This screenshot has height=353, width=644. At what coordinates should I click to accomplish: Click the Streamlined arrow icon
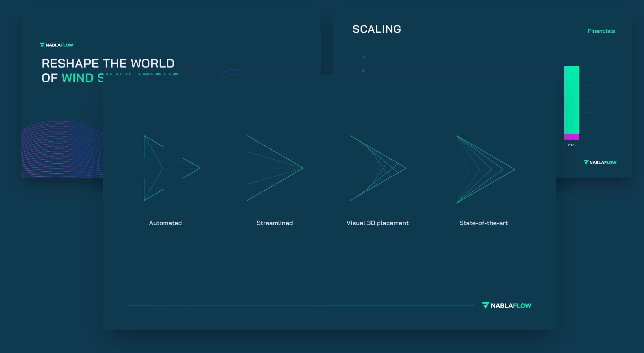(x=275, y=168)
